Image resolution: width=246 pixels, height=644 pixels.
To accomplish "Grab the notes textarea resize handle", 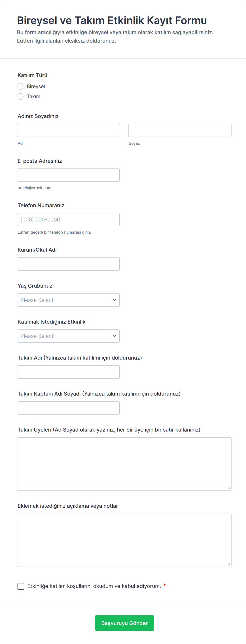I will click(x=229, y=564).
